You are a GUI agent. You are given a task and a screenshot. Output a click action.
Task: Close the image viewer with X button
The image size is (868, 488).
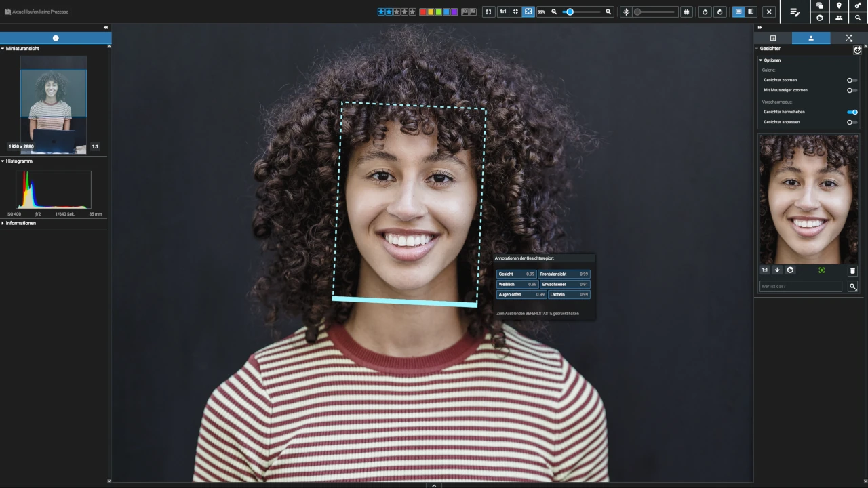[x=769, y=12]
